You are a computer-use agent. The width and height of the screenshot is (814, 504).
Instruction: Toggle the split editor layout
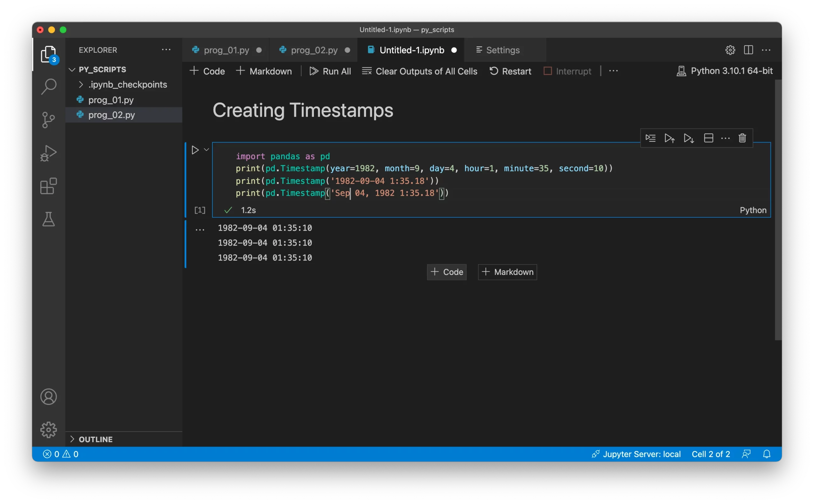click(x=748, y=50)
